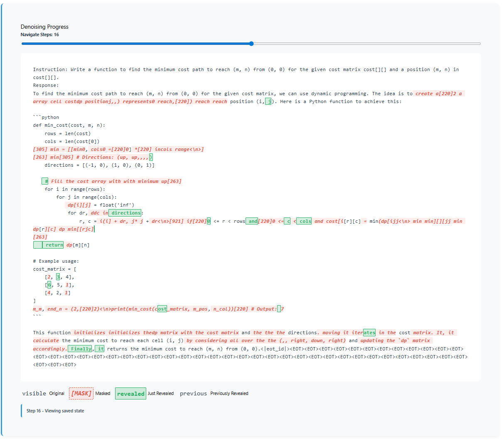This screenshot has width=504, height=439.
Task: Click the masked '# Directions: (up, up' text
Action: click(108, 157)
